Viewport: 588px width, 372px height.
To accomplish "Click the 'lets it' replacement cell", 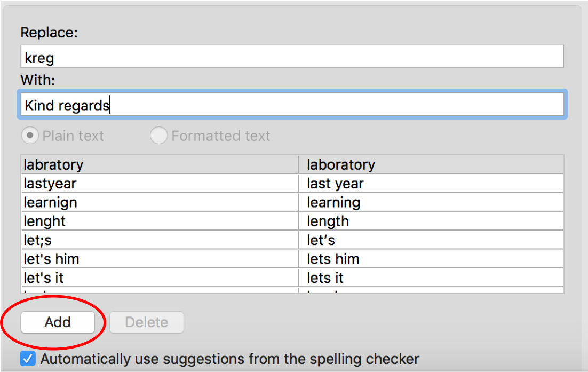I will [x=325, y=278].
